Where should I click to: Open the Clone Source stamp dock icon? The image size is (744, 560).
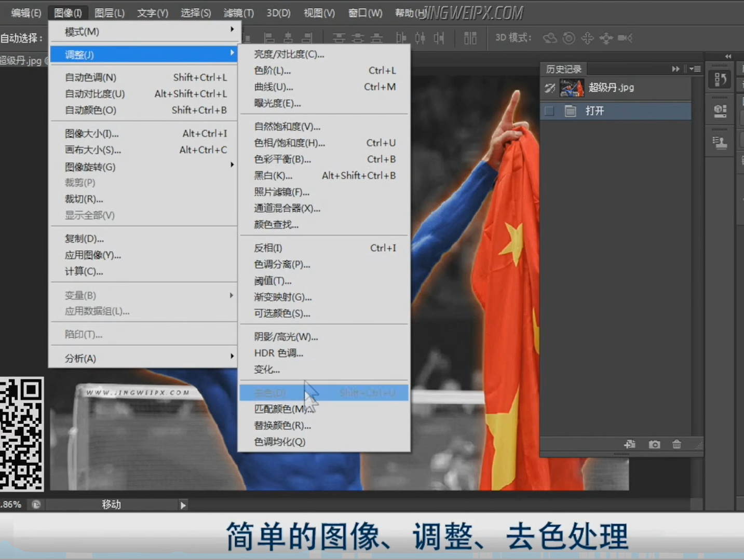pyautogui.click(x=721, y=142)
